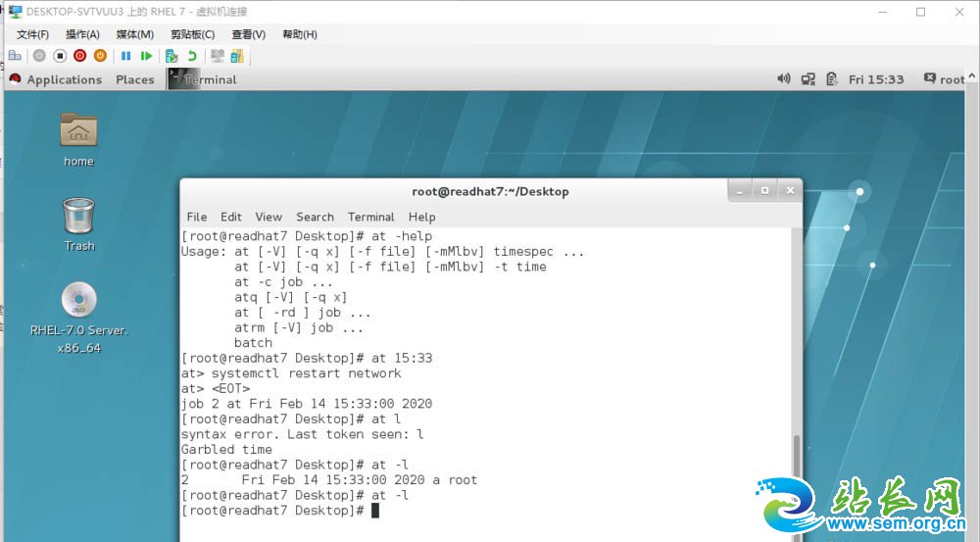
Task: Open the root user menu
Action: [x=944, y=79]
